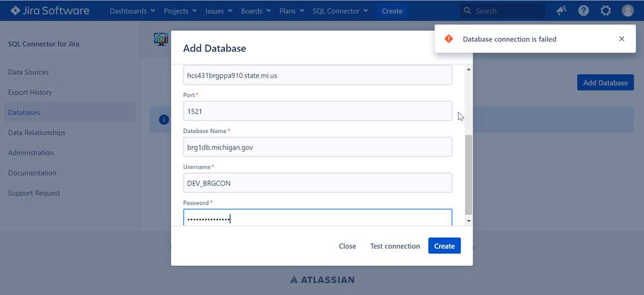Image resolution: width=644 pixels, height=295 pixels.
Task: Click the Atlassian logo in footer
Action: (x=322, y=280)
